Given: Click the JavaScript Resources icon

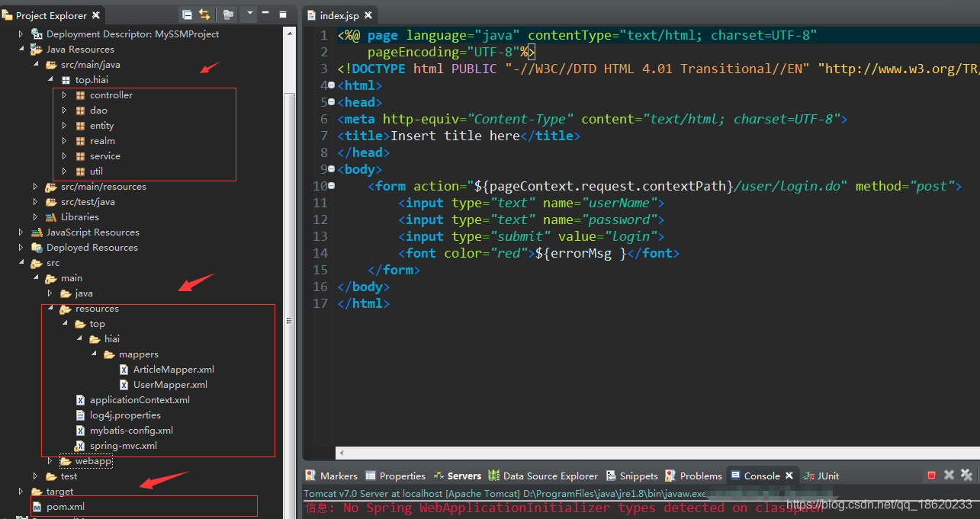Looking at the screenshot, I should 37,232.
